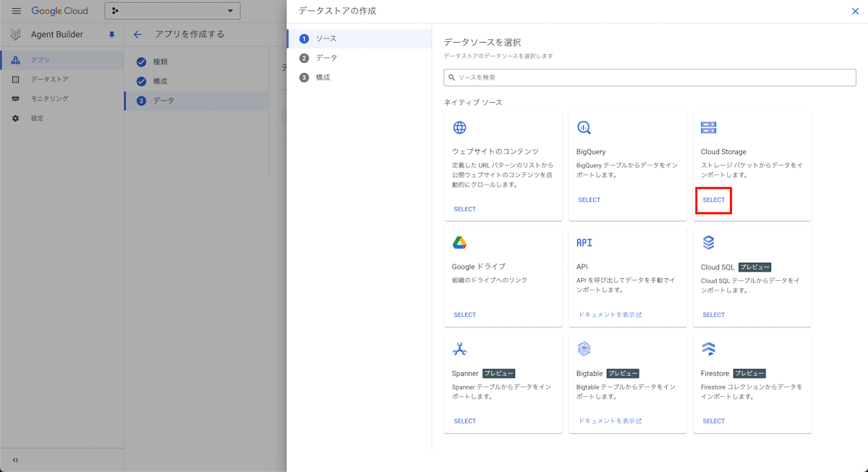This screenshot has height=472, width=868.
Task: Close the データストアの作成 panel
Action: click(856, 11)
